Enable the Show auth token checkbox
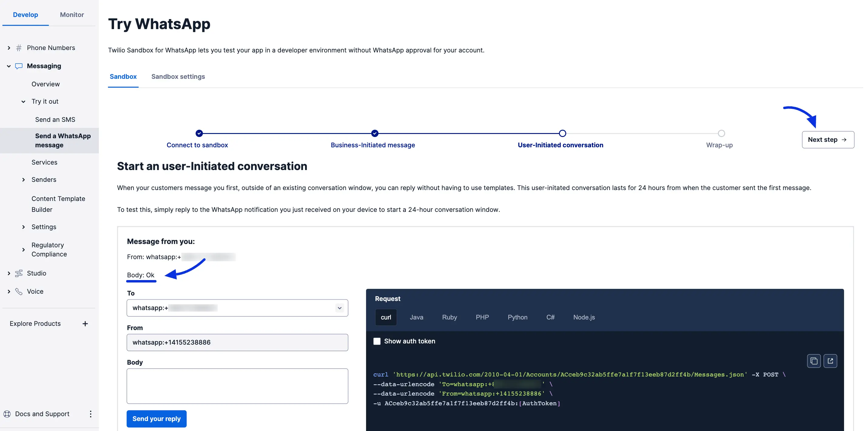Viewport: 868px width, 431px height. 377,341
